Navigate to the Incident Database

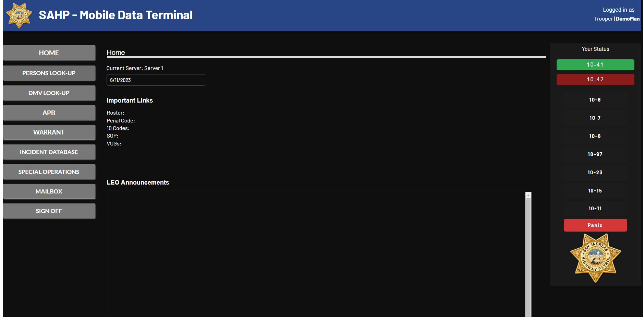(x=49, y=152)
